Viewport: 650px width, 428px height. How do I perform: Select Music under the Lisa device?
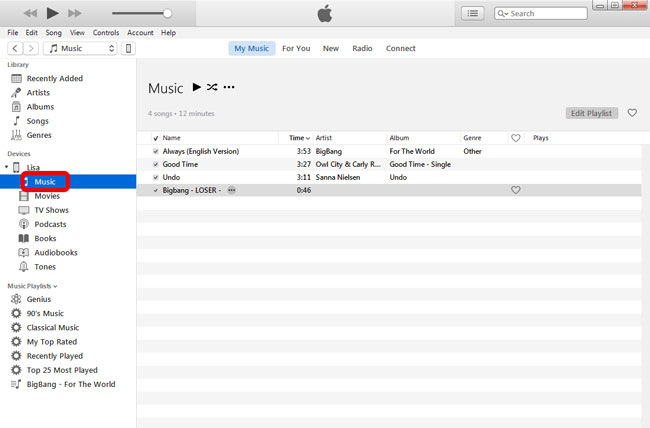[x=45, y=182]
